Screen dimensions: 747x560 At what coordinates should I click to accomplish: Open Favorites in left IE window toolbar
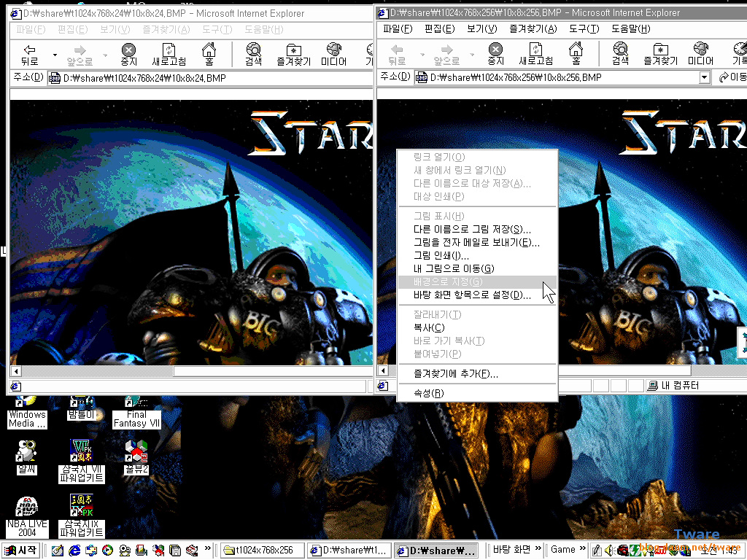pyautogui.click(x=293, y=55)
